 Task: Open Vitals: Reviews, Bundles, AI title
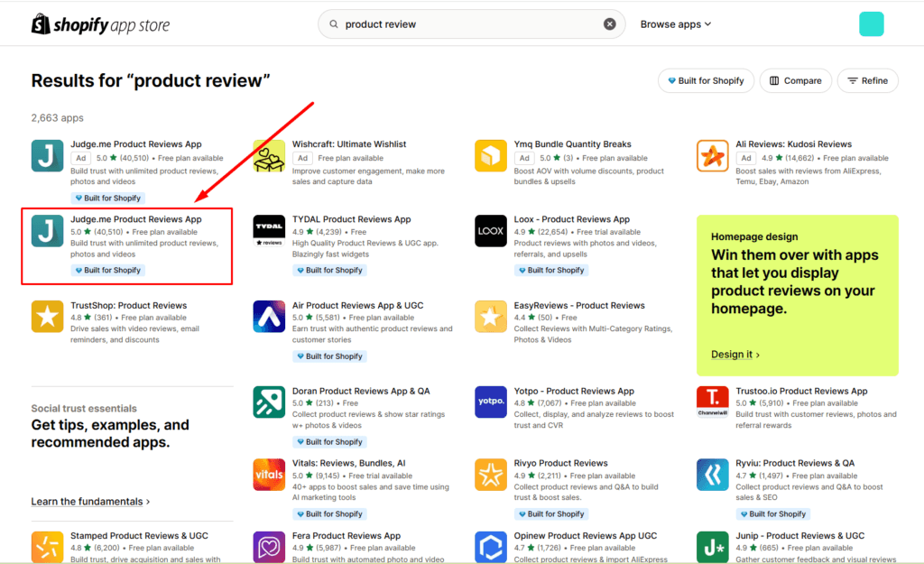coord(349,463)
